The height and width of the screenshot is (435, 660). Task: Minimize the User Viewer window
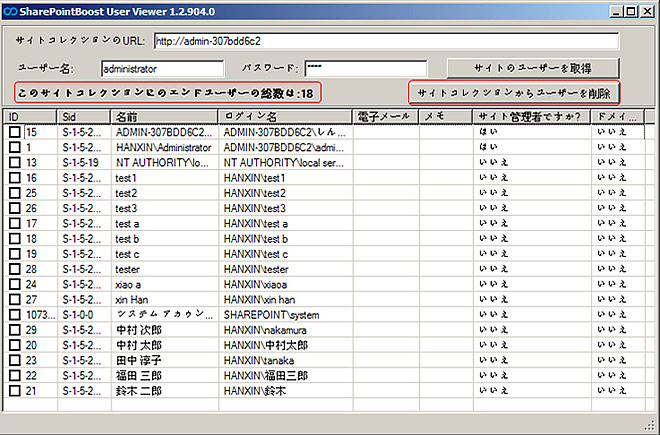pyautogui.click(x=617, y=11)
